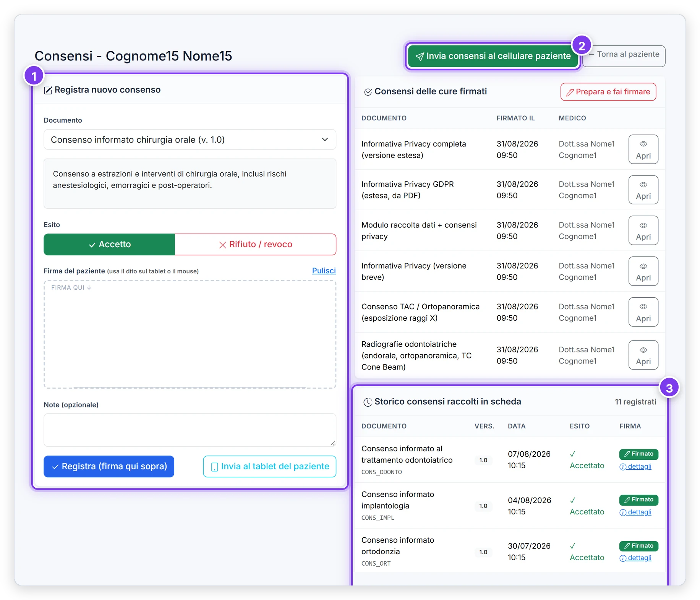Click inside the FIRMA QUI signature area

coord(190,334)
